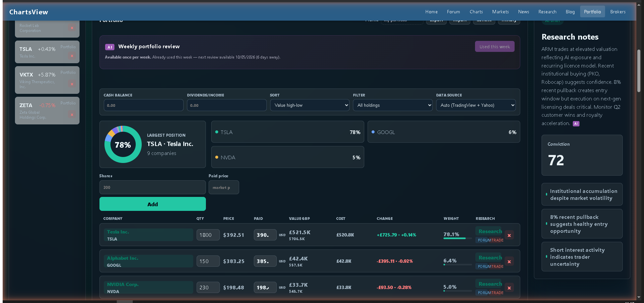The width and height of the screenshot is (644, 303).
Task: Open the Brokers nav item
Action: pyautogui.click(x=618, y=12)
